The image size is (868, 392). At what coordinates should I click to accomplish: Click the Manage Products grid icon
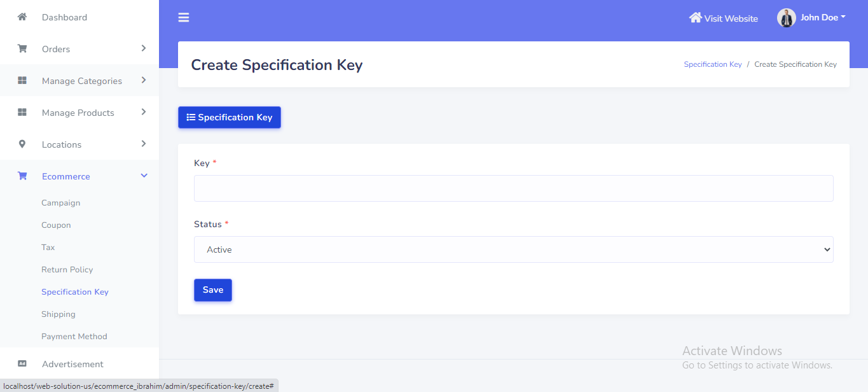coord(22,113)
